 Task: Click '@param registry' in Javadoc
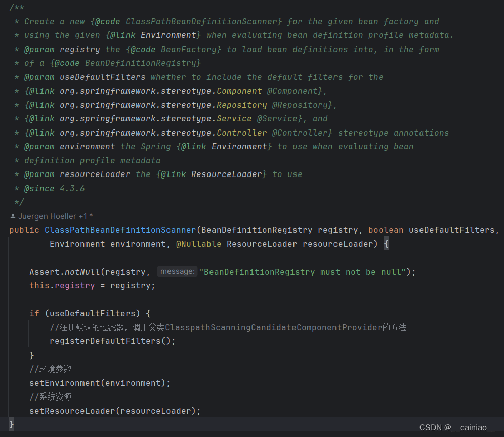62,50
